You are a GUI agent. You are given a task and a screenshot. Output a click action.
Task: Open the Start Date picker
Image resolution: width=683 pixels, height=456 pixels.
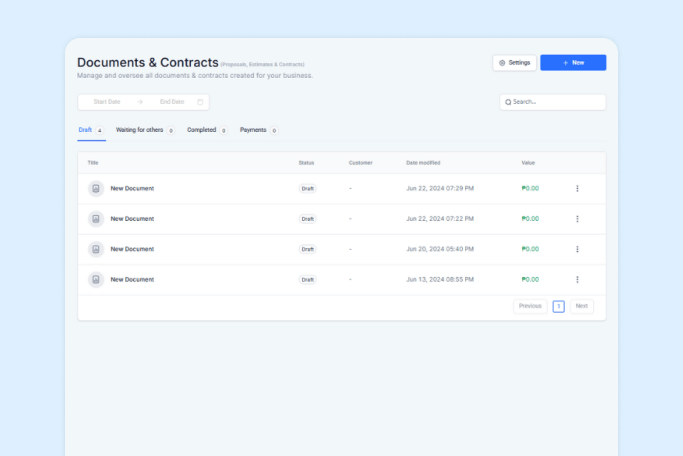107,102
